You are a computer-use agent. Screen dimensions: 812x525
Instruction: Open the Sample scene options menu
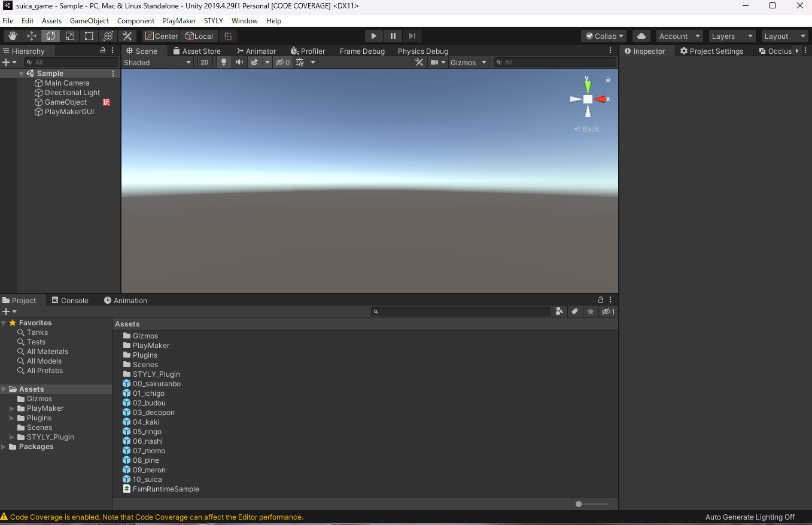pos(113,74)
